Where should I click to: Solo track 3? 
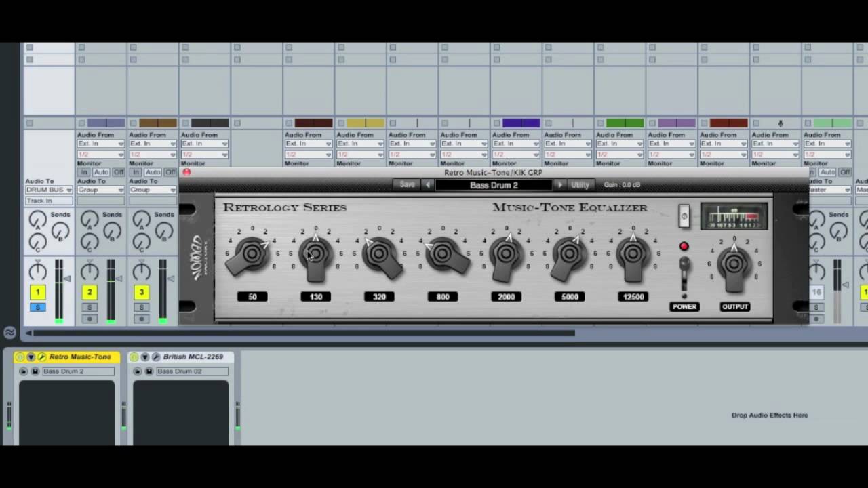[x=141, y=308]
